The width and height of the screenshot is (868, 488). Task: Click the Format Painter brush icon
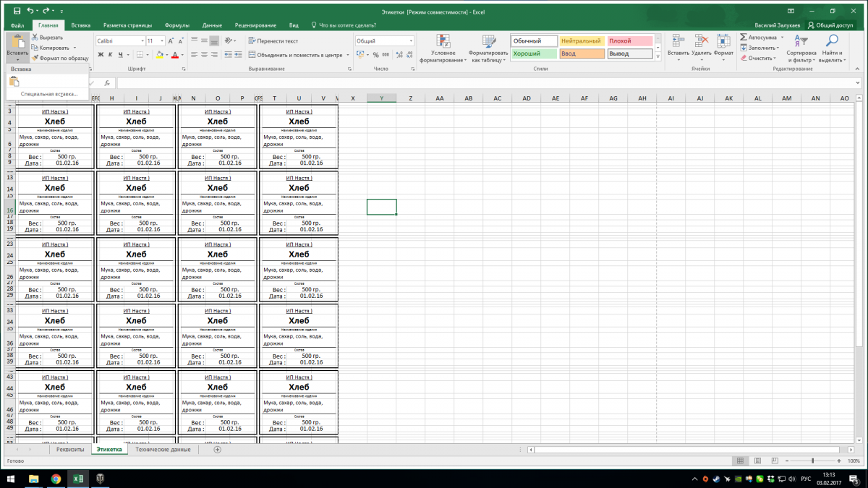click(35, 58)
